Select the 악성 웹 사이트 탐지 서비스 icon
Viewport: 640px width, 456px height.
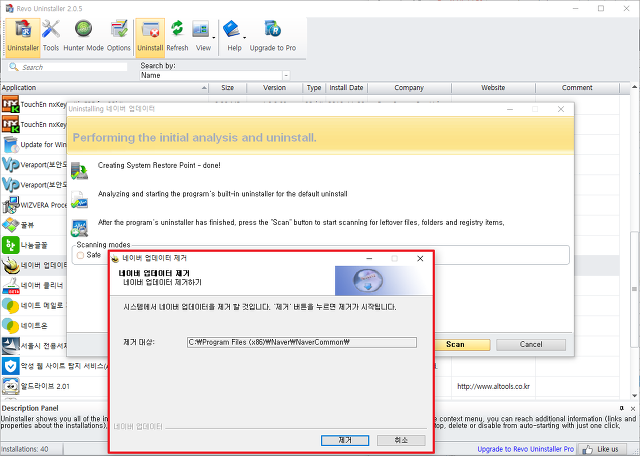point(10,366)
